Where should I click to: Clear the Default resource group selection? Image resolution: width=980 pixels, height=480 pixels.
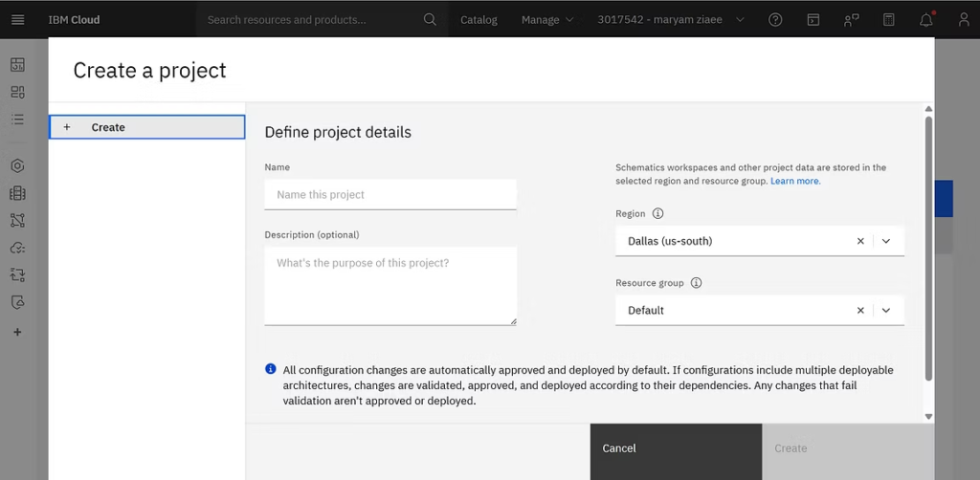[860, 310]
